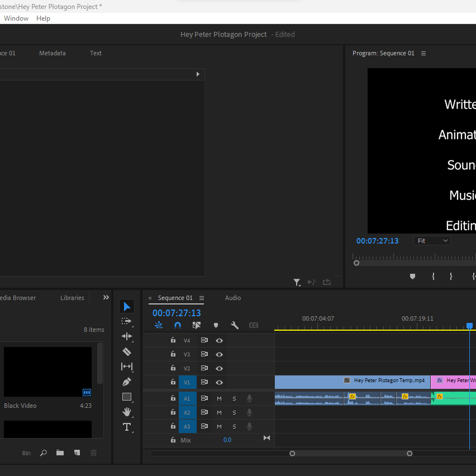This screenshot has width=476, height=476.
Task: Hide video track V1 output
Action: [x=220, y=383]
